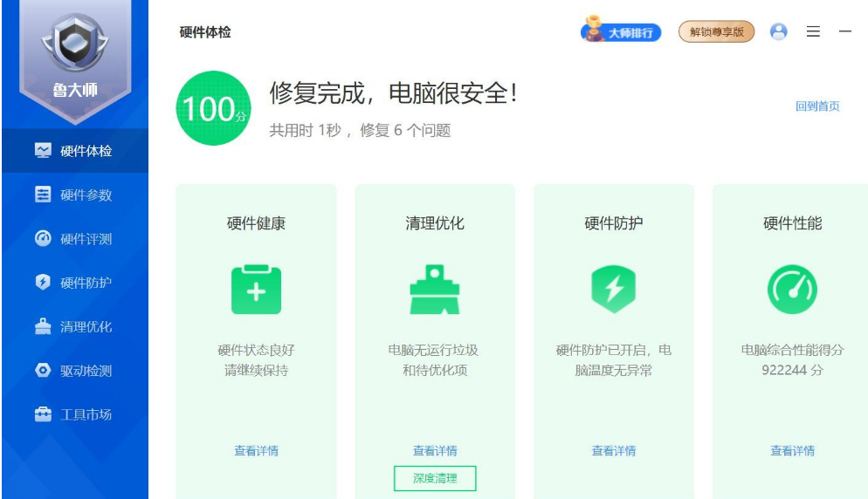Open 工具市场 in the sidebar

(x=75, y=414)
